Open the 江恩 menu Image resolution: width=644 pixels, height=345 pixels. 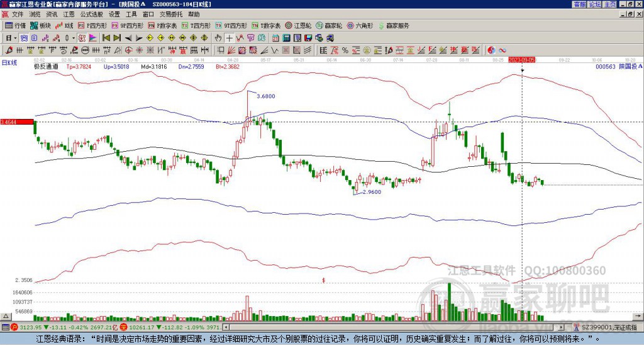tap(69, 14)
